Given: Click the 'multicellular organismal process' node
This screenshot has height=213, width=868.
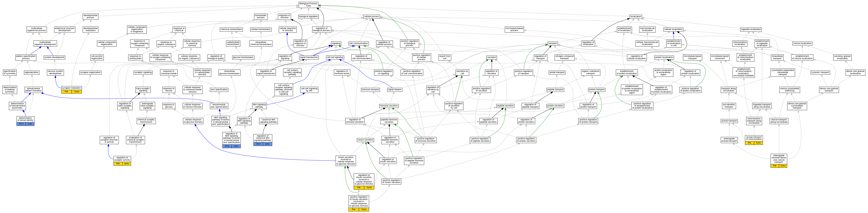Looking at the screenshot, I should tap(37, 30).
